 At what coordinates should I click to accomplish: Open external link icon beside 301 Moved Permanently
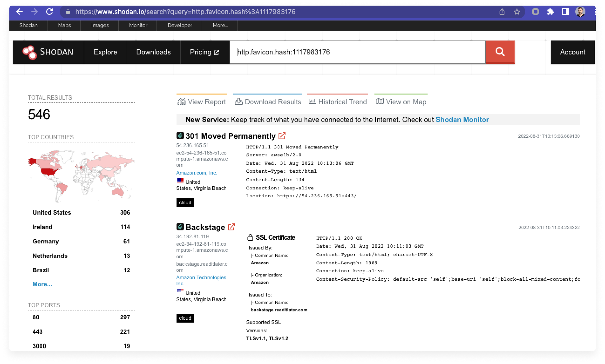[x=282, y=136]
